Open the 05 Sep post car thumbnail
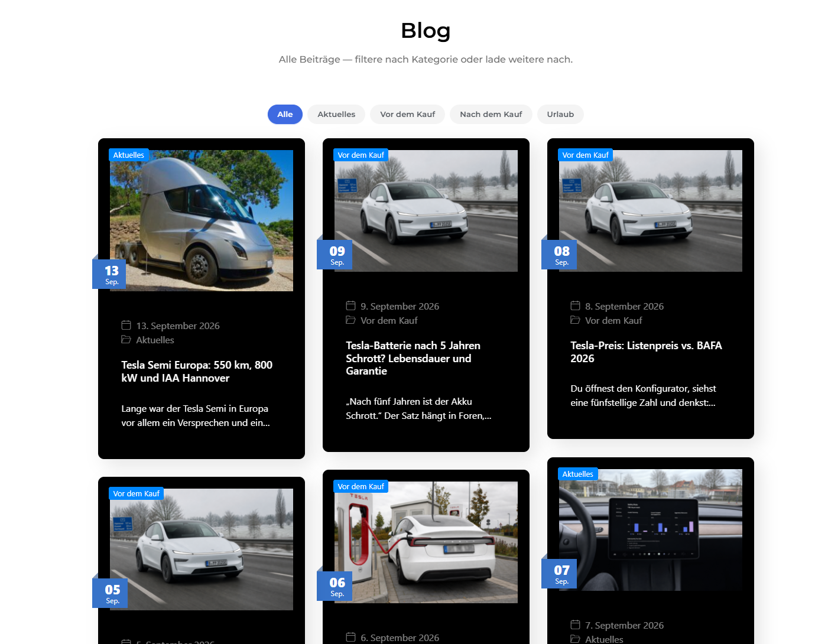Screen dimensions: 828x644 (202, 549)
